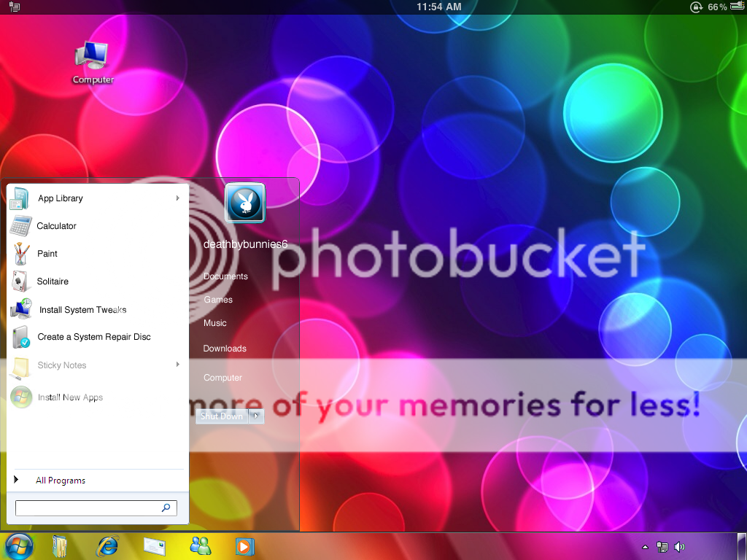This screenshot has width=747, height=560.
Task: Click the App Library icon in Start menu
Action: [x=19, y=198]
